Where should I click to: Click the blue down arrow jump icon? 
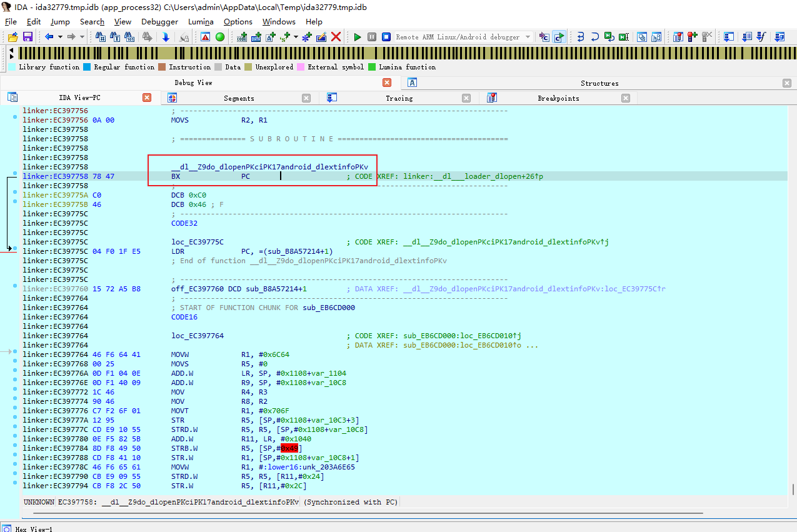(x=166, y=38)
